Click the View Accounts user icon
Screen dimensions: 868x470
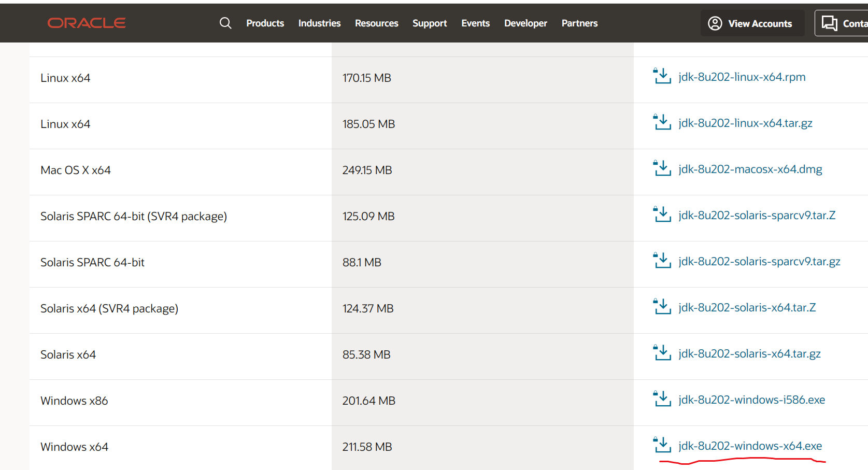point(715,23)
